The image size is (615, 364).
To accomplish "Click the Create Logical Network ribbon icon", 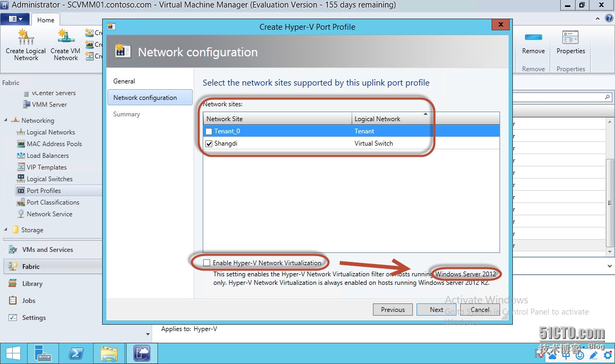I will (26, 37).
